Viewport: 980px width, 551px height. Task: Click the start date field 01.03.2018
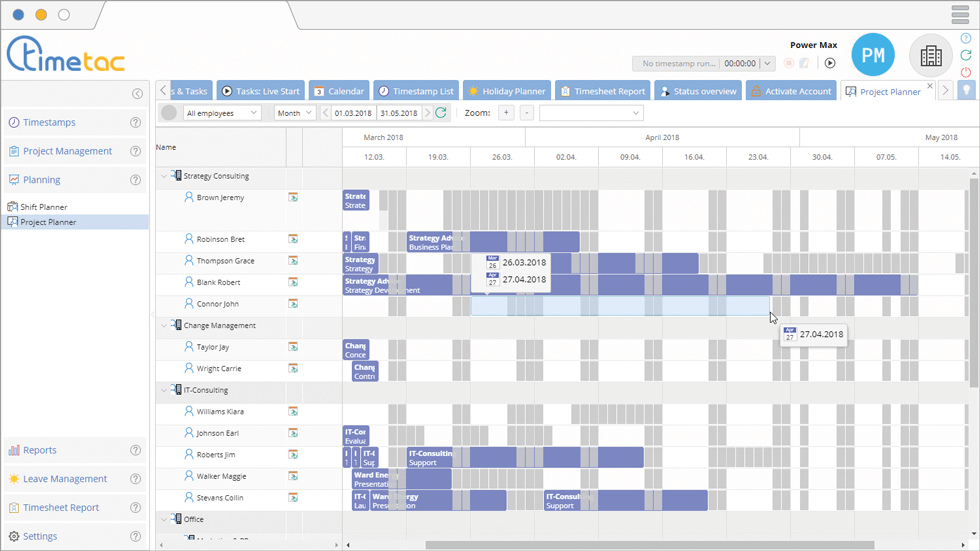pyautogui.click(x=354, y=113)
